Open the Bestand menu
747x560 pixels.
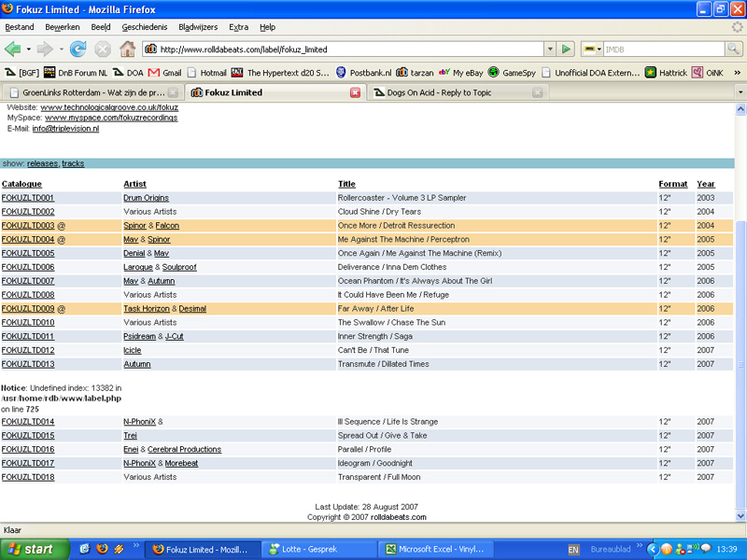click(20, 27)
